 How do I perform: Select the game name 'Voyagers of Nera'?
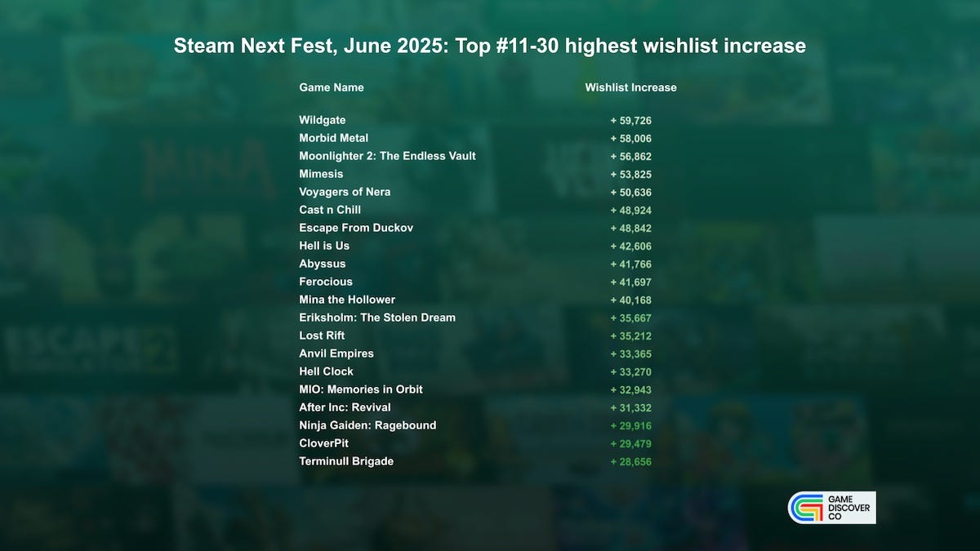(x=345, y=192)
